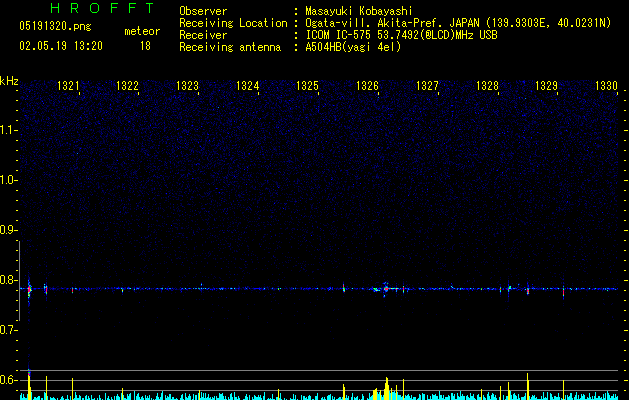This screenshot has width=629, height=400.
Task: Click time marker 1325
Action: pos(307,86)
